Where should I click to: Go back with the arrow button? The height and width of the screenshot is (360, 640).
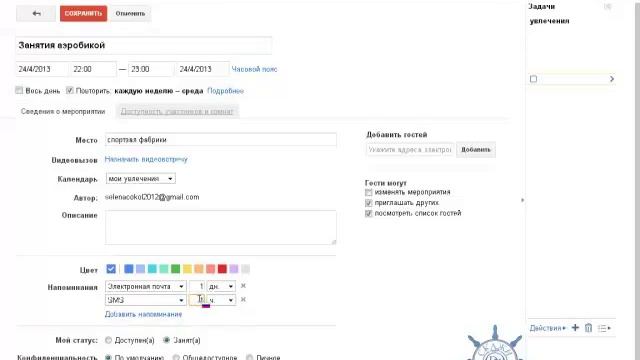pos(36,13)
